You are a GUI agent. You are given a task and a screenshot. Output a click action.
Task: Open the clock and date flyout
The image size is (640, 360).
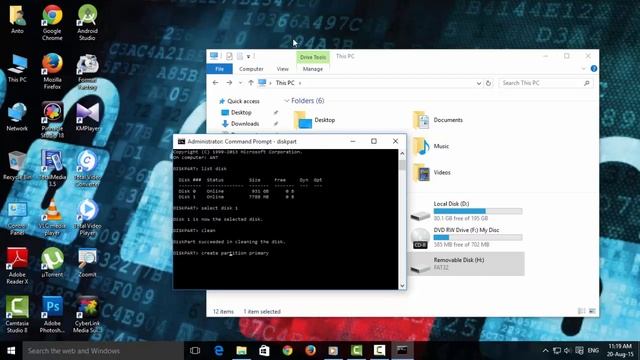tap(620, 350)
